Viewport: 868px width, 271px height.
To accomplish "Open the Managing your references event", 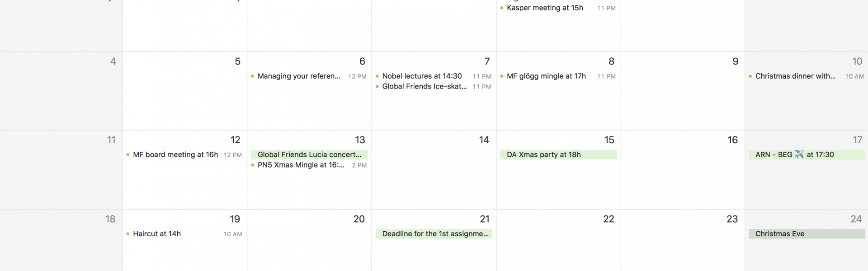I will coord(309,76).
